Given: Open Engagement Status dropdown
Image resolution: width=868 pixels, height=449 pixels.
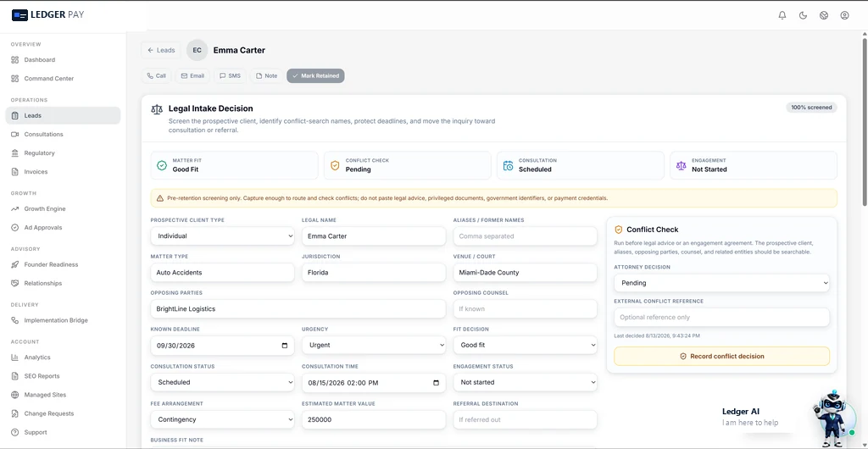Looking at the screenshot, I should (525, 382).
